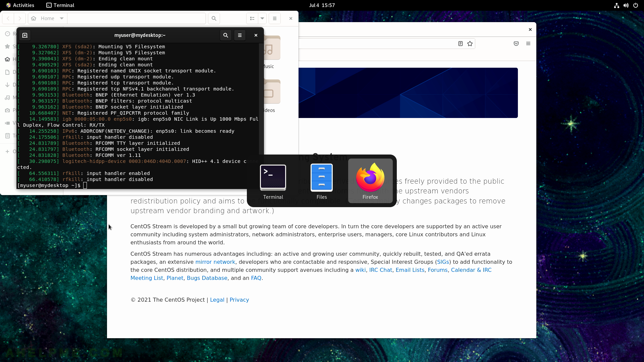The image size is (644, 362).
Task: Open Firefox application menu
Action: point(528,44)
